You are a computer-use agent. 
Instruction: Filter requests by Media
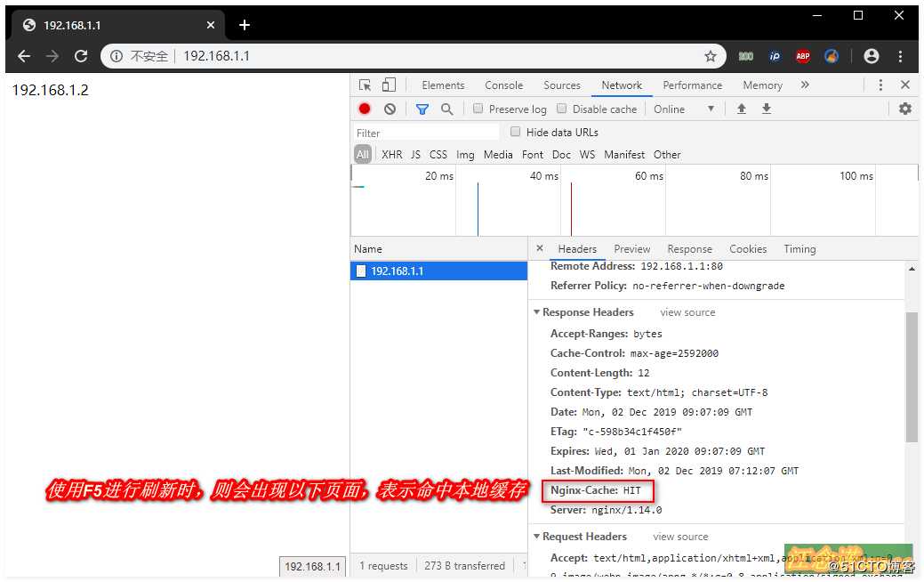(x=498, y=155)
